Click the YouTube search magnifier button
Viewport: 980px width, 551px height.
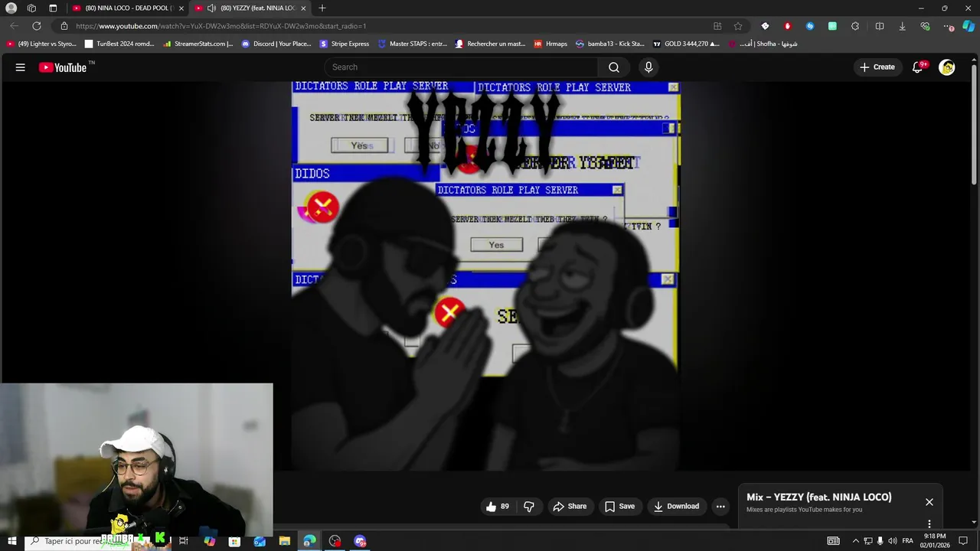click(614, 67)
